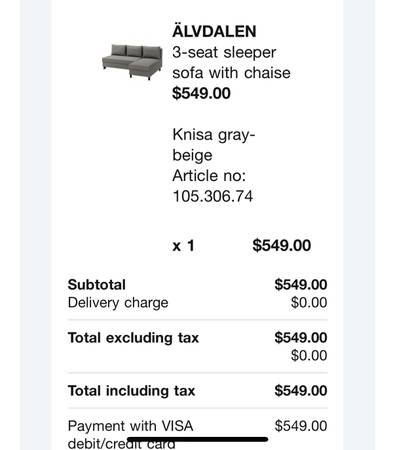Image resolution: width=395 pixels, height=450 pixels.
Task: Tap the line total $549.00 beside quantity
Action: pos(282,245)
